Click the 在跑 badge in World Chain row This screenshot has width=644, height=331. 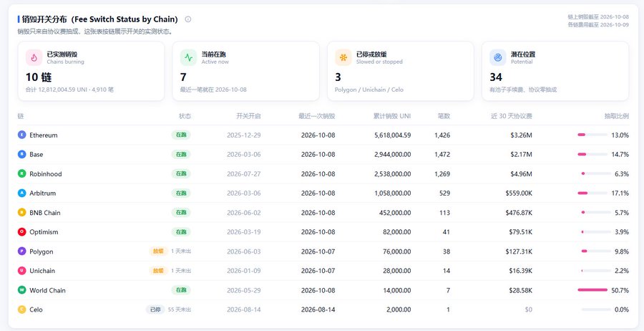click(181, 290)
